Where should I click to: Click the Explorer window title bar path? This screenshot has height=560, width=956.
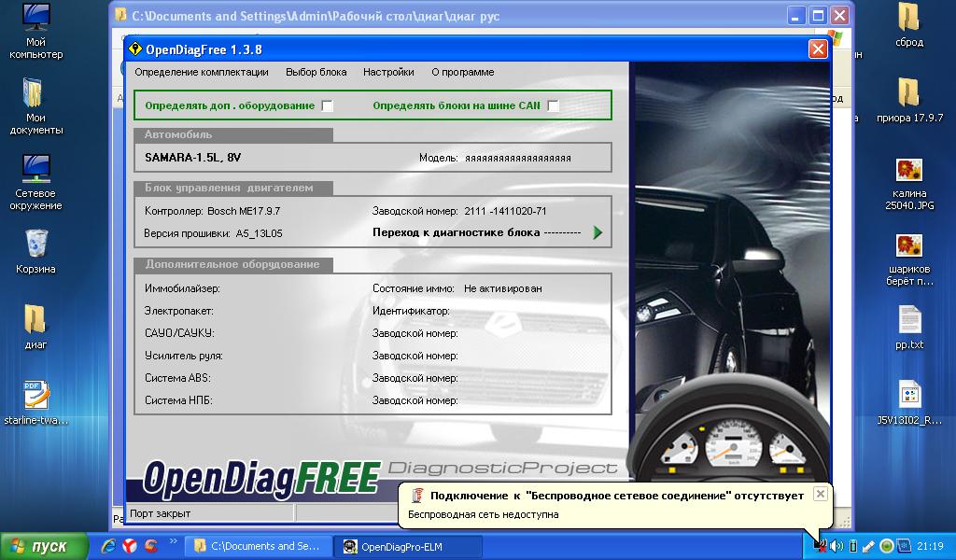(316, 16)
